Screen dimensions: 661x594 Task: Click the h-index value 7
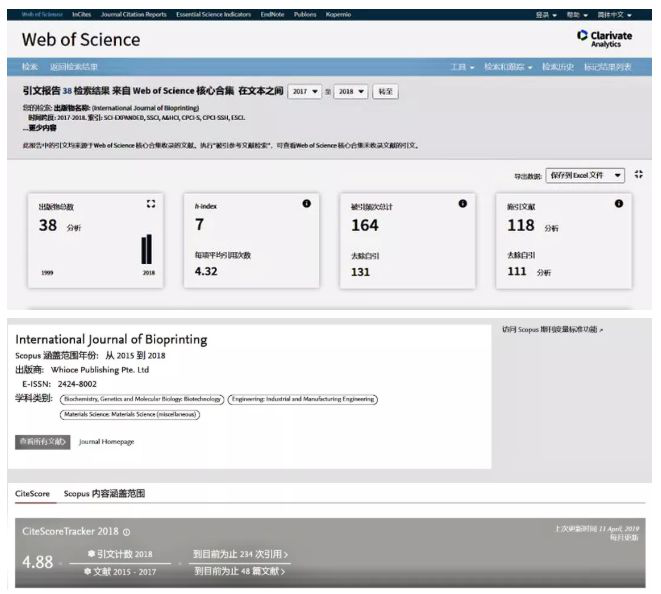coord(199,224)
